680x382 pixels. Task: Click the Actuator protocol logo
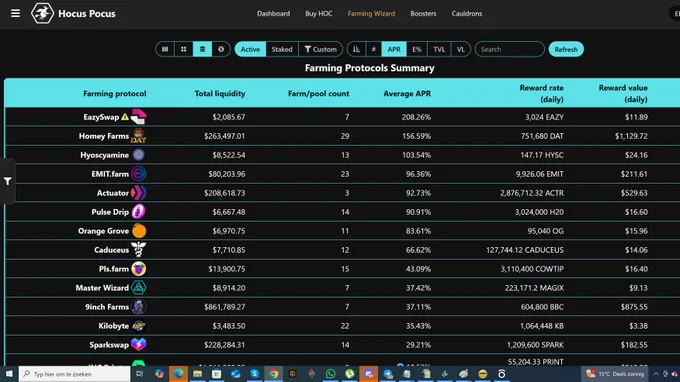[x=138, y=193]
